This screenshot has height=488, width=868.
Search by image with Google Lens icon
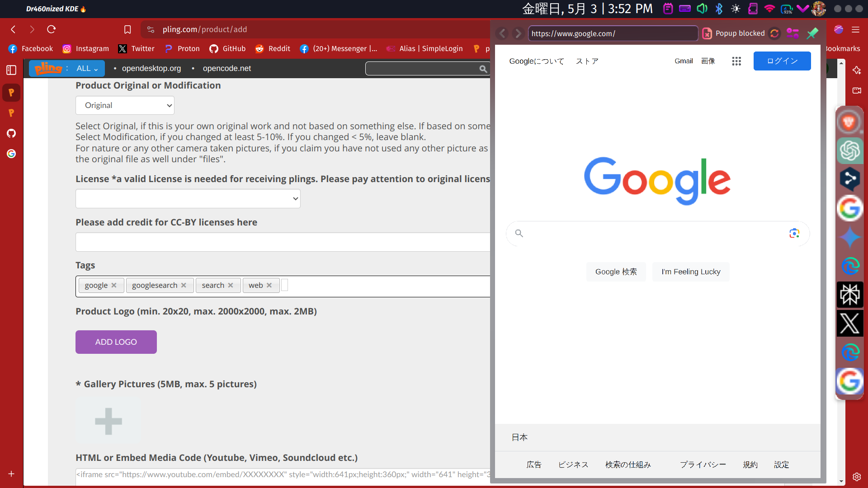pyautogui.click(x=794, y=233)
